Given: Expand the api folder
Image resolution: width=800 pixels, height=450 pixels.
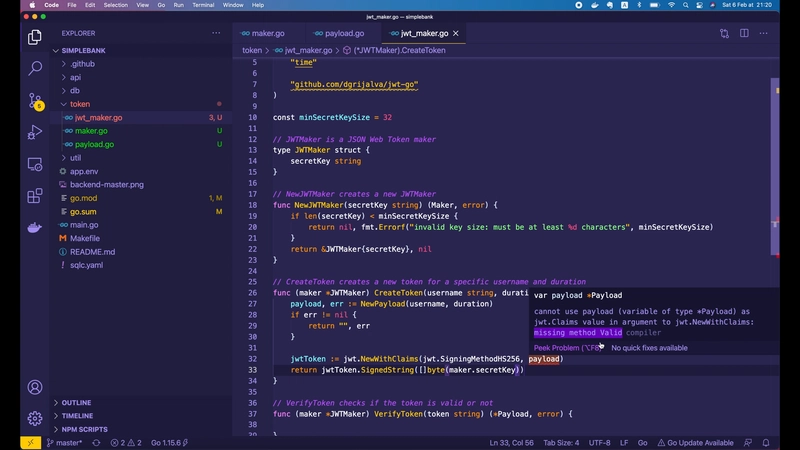Looking at the screenshot, I should [75, 77].
